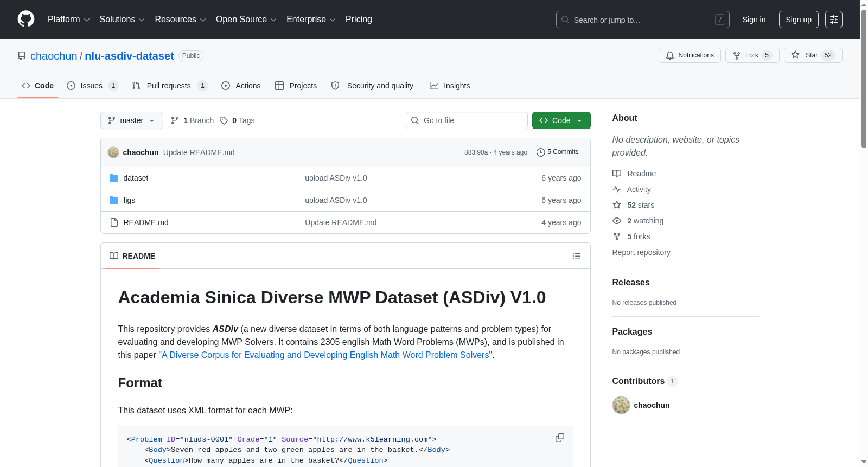Switch to the Issues tab
The width and height of the screenshot is (868, 467).
(x=92, y=86)
